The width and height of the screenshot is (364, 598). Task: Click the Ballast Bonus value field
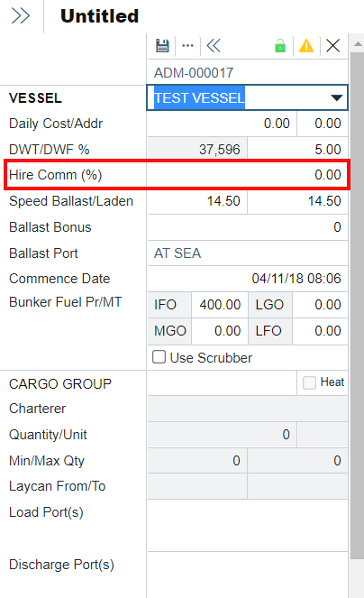(248, 227)
